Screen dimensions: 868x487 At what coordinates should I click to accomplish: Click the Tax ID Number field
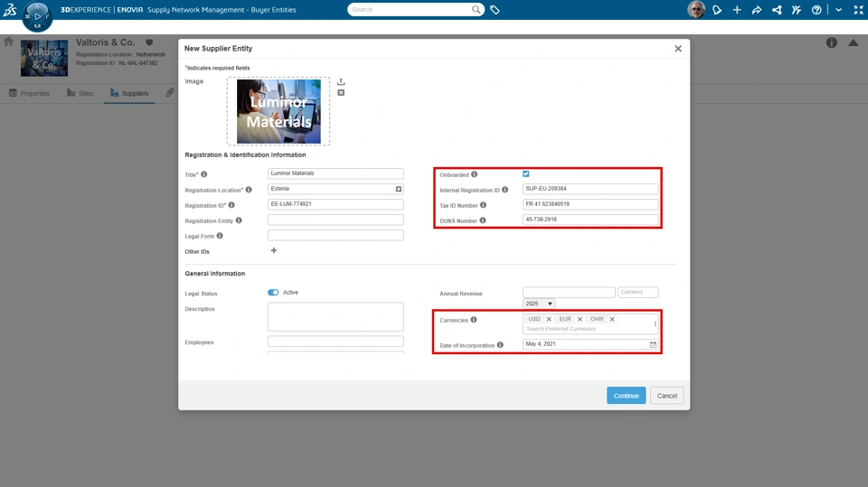pos(590,204)
